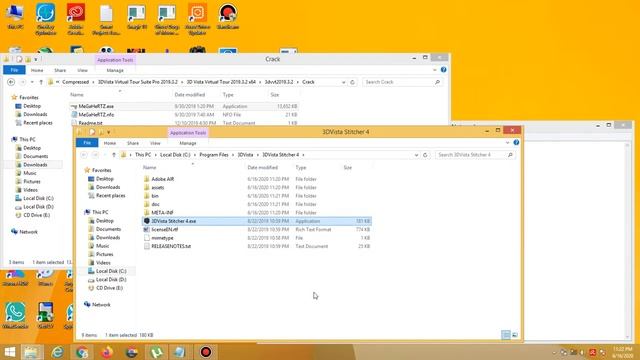Refresh the Crack folder
Image resolution: width=640 pixels, height=360 pixels.
point(352,82)
